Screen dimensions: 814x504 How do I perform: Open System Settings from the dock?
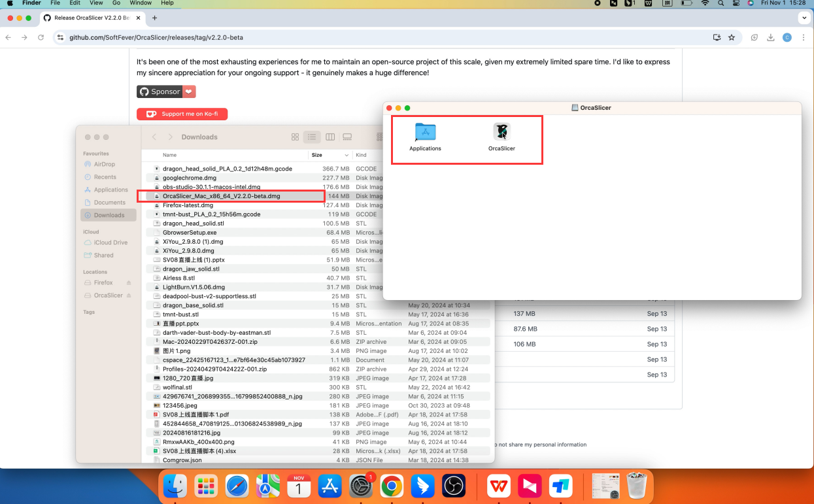click(x=361, y=486)
